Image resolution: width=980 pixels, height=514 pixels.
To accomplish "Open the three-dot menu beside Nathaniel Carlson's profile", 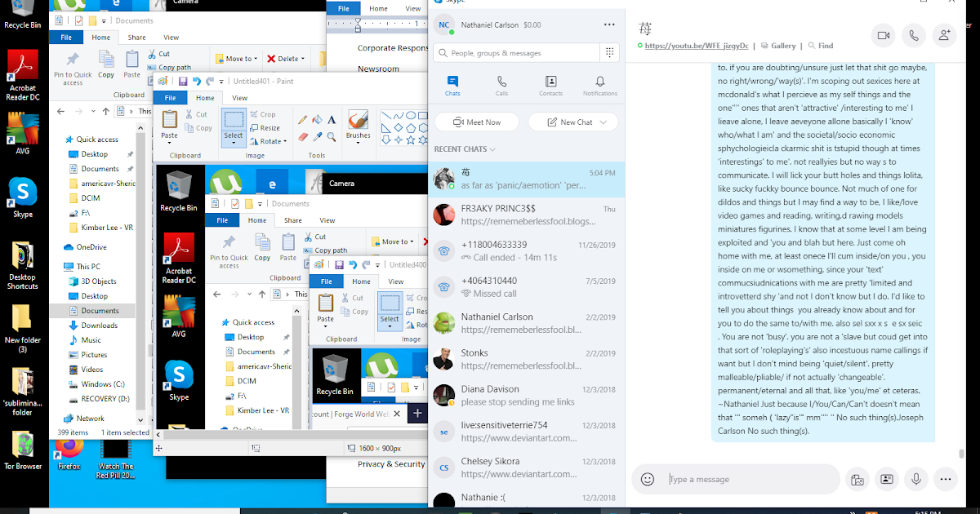I will click(609, 24).
